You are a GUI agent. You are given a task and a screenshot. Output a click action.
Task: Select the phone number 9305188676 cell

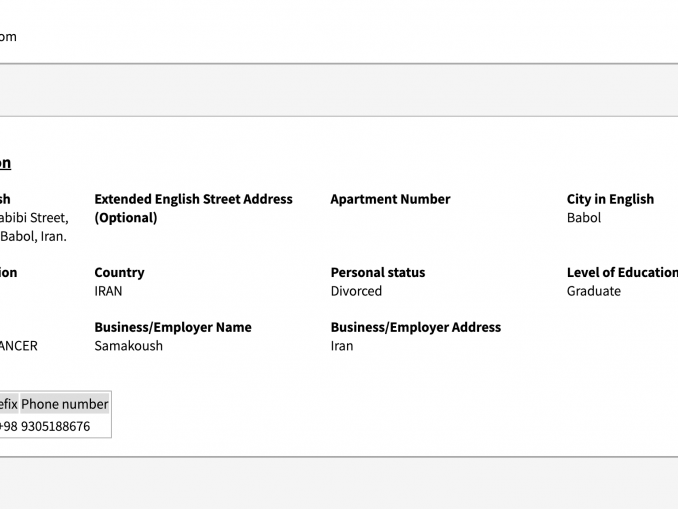click(56, 426)
